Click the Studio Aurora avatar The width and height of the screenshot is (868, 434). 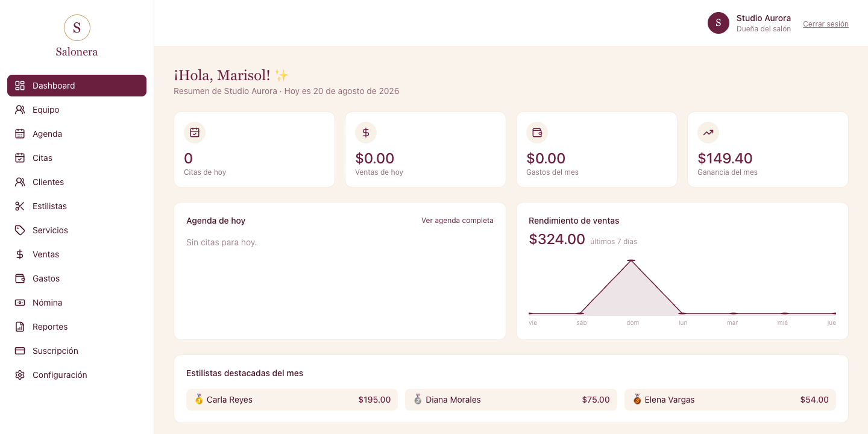coord(719,23)
